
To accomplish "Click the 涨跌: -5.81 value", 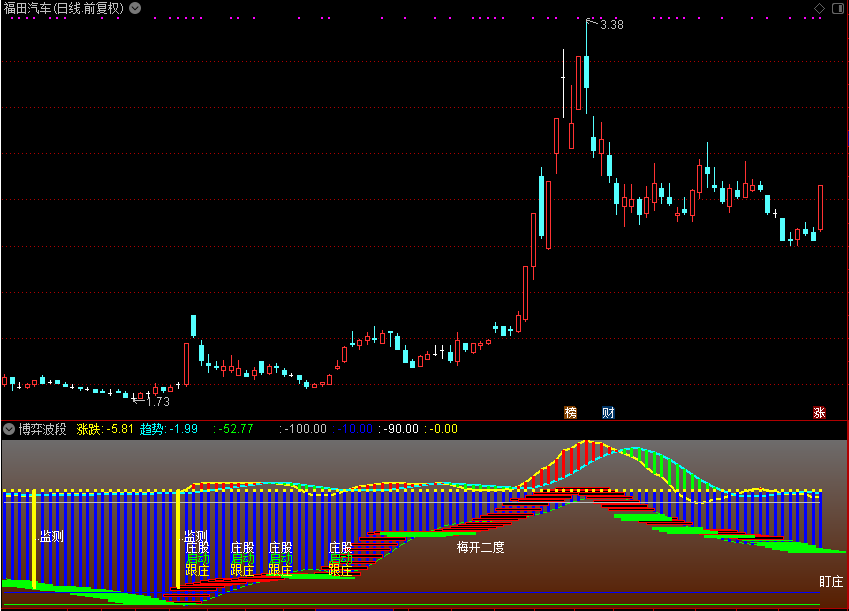I will pyautogui.click(x=105, y=429).
